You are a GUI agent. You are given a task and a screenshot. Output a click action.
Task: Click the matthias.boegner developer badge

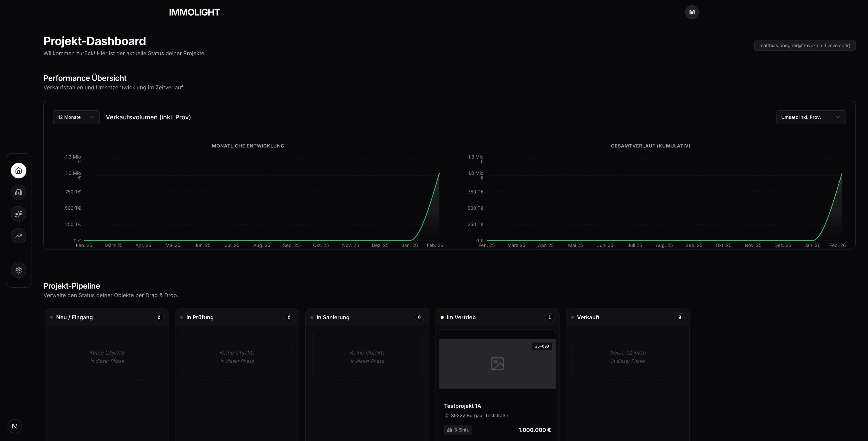(x=805, y=45)
